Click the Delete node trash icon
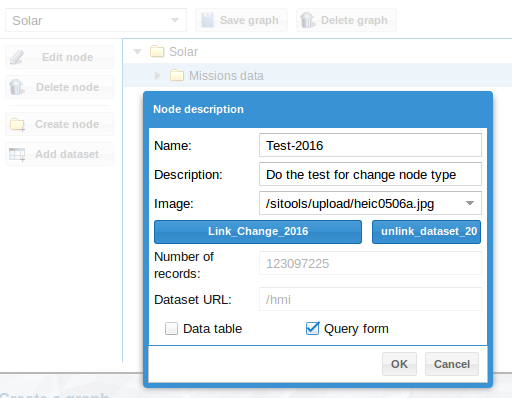Image resolution: width=512 pixels, height=398 pixels. click(17, 87)
